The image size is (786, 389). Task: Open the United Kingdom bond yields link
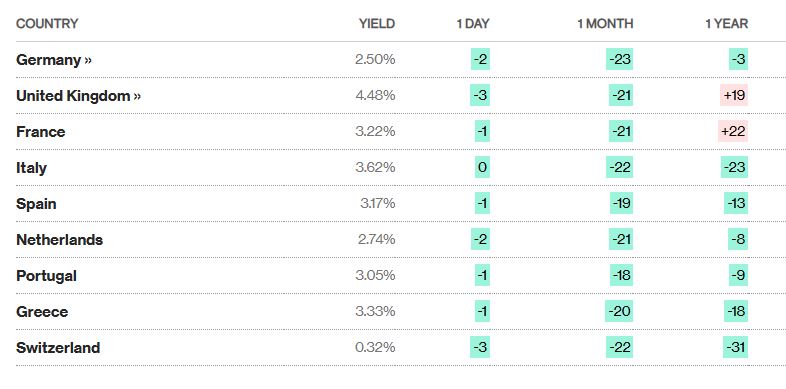pyautogui.click(x=78, y=96)
